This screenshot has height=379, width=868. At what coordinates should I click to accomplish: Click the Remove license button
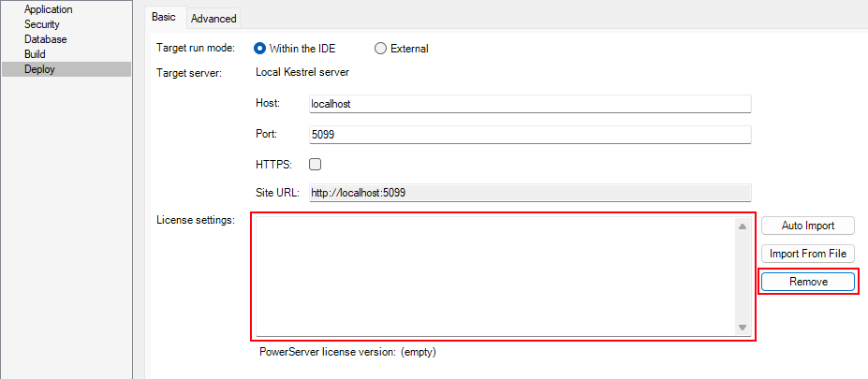[807, 282]
